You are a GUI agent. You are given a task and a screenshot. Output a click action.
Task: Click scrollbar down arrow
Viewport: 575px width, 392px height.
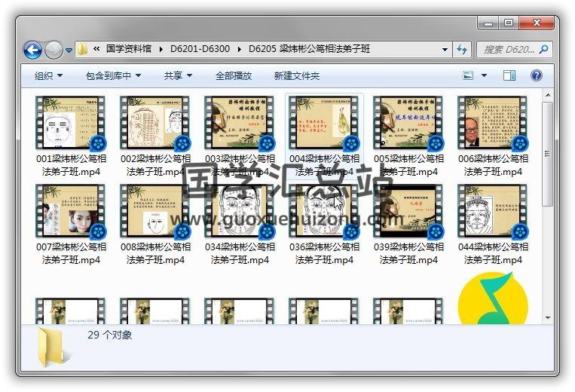[x=548, y=317]
